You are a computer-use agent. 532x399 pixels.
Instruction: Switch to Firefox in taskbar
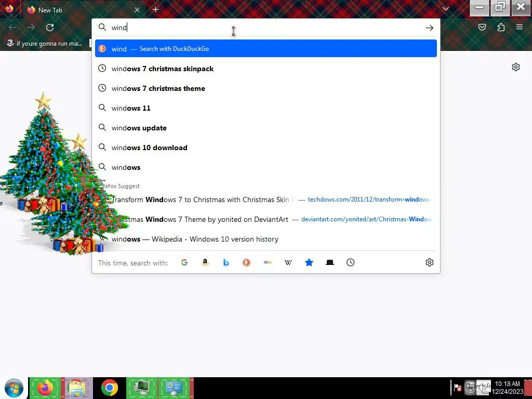45,388
